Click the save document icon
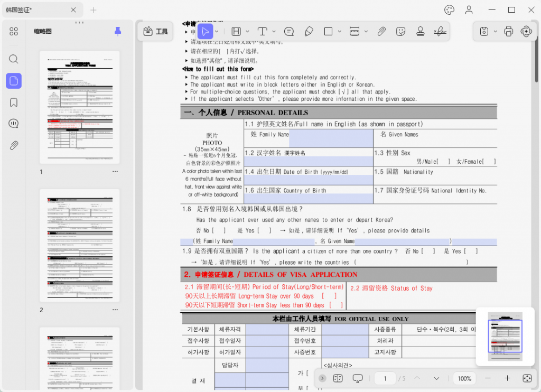The height and width of the screenshot is (392, 541). [484, 32]
